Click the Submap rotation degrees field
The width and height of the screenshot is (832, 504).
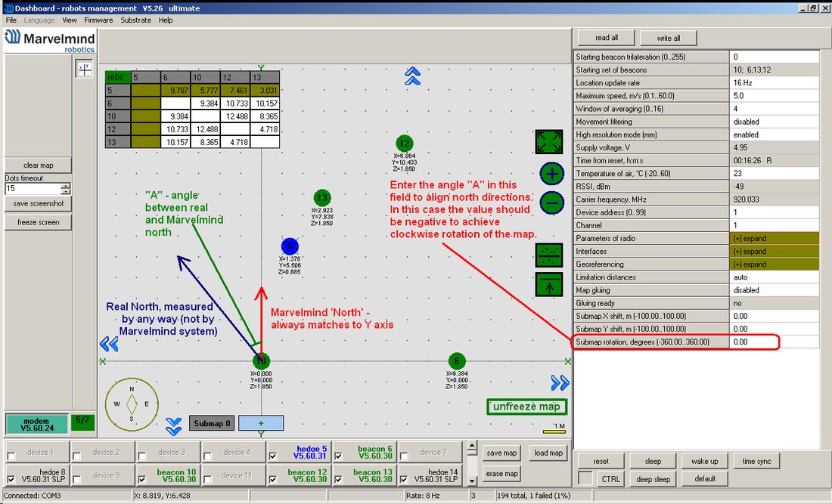pyautogui.click(x=775, y=342)
